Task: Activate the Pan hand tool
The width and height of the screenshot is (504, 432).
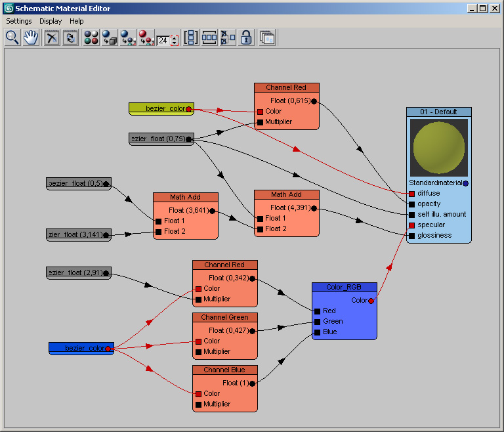Action: tap(30, 37)
